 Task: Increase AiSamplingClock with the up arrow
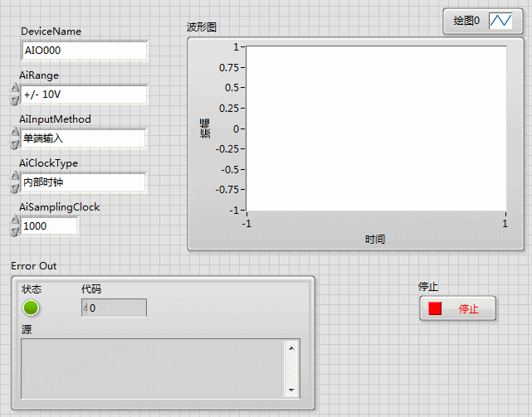tap(13, 221)
